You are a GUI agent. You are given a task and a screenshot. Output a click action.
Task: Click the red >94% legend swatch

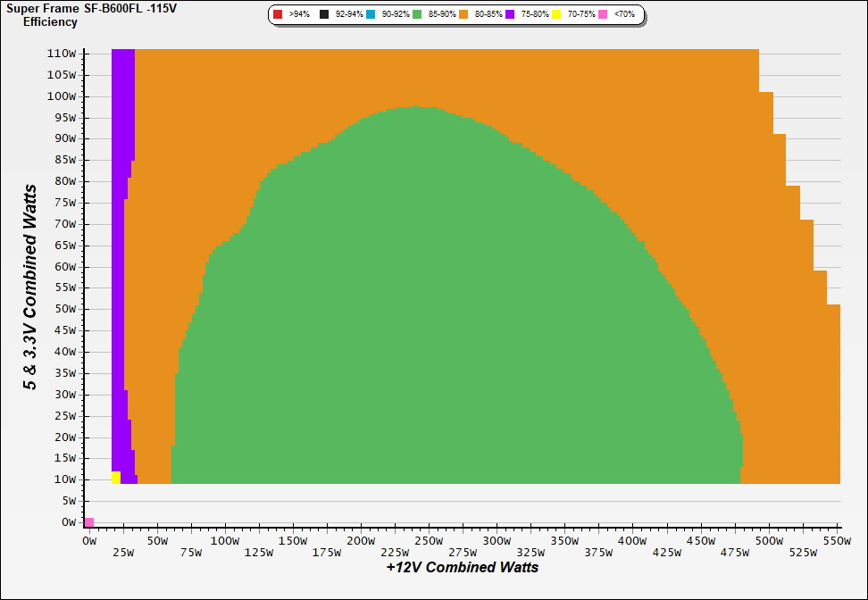[x=279, y=15]
